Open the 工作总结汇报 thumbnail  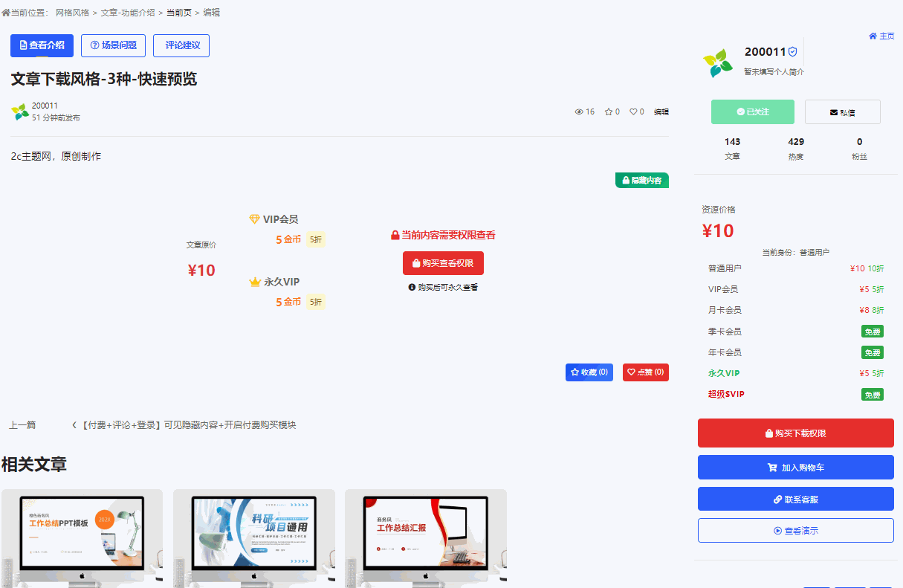point(426,538)
